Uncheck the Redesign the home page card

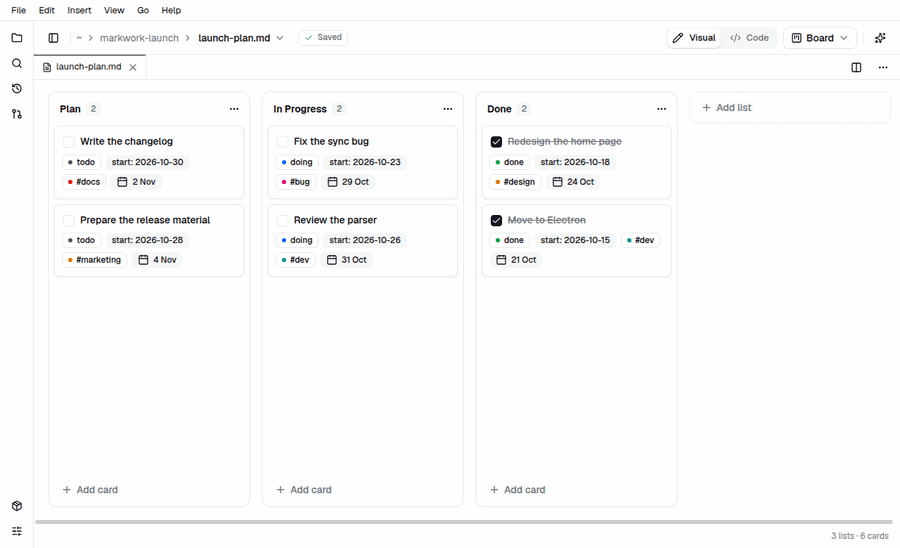coord(496,142)
